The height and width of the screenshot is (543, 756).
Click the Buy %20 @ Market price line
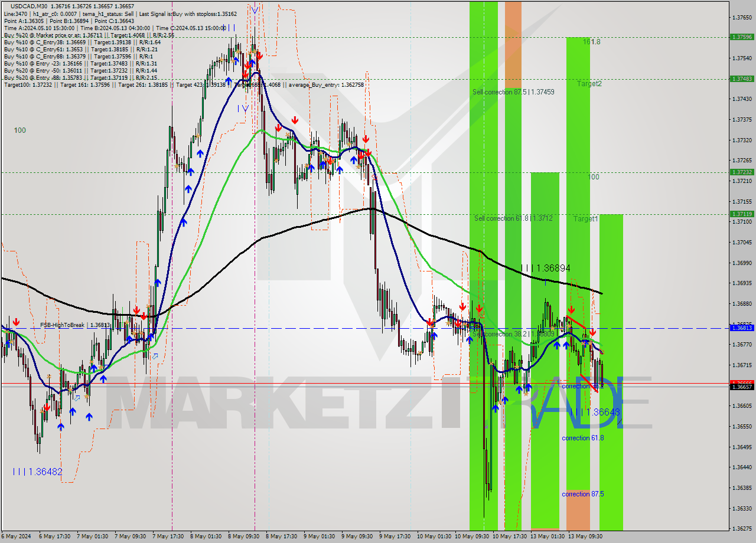click(x=89, y=35)
